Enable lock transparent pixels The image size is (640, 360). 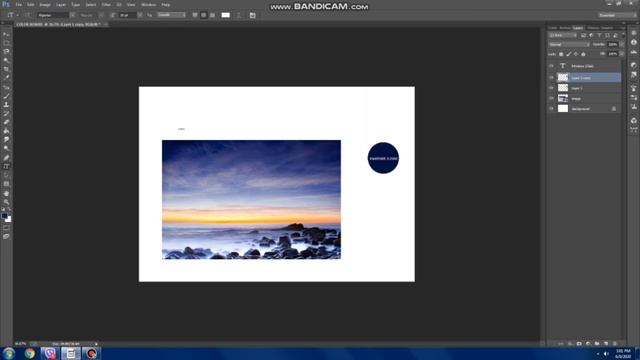(x=561, y=54)
